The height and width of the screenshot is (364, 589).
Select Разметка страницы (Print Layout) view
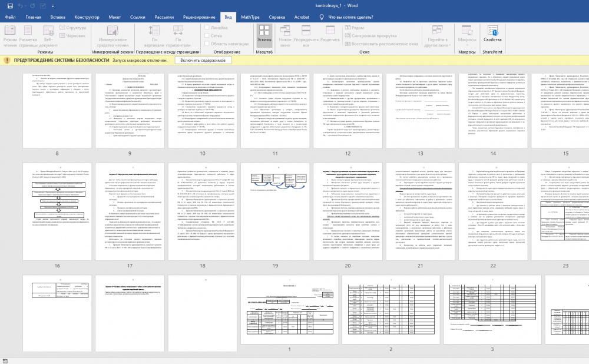coord(28,37)
